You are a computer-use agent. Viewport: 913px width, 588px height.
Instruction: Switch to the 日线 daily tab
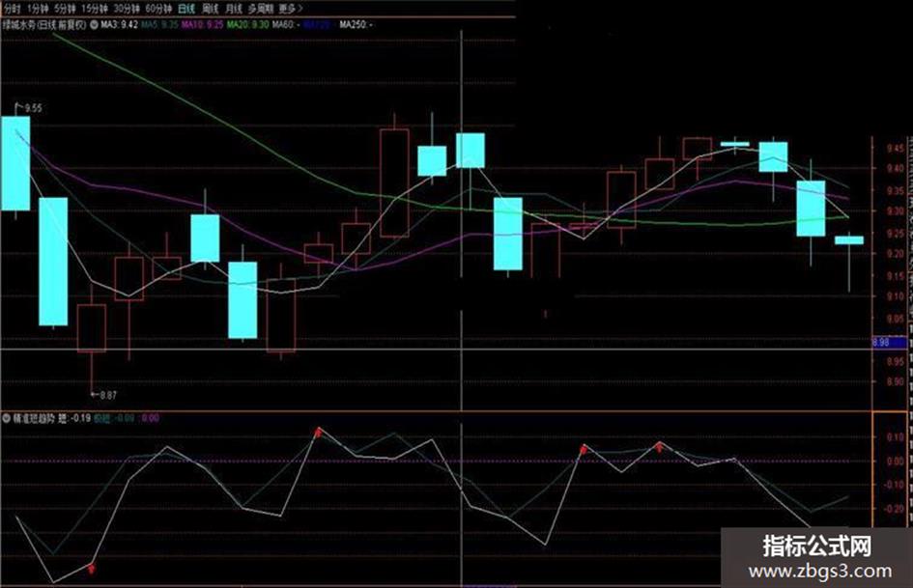point(186,9)
